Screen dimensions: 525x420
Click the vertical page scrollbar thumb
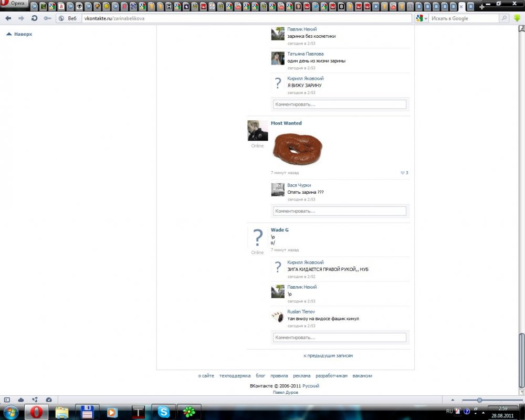point(522,360)
